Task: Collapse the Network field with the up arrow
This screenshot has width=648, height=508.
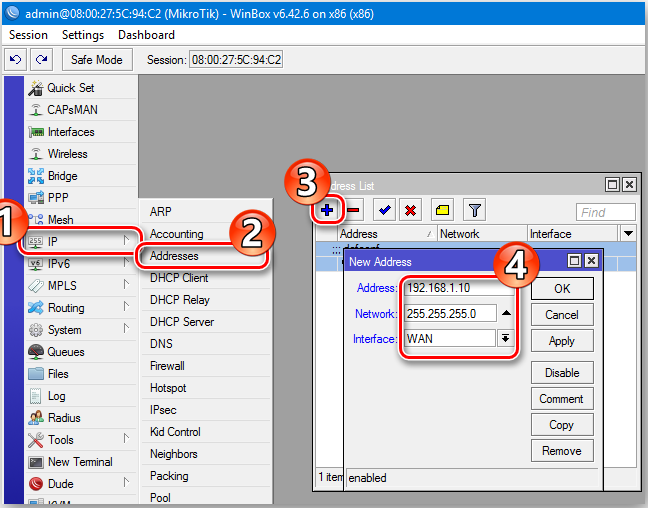Action: pos(506,313)
